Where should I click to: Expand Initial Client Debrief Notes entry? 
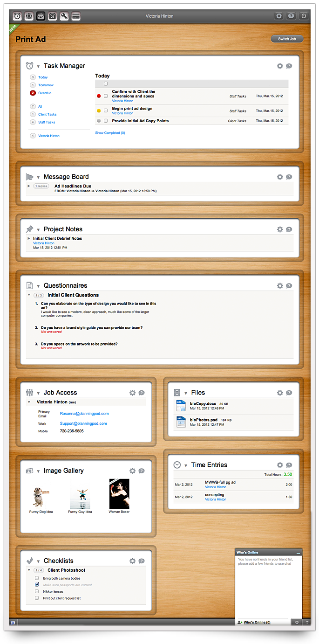[x=29, y=239]
